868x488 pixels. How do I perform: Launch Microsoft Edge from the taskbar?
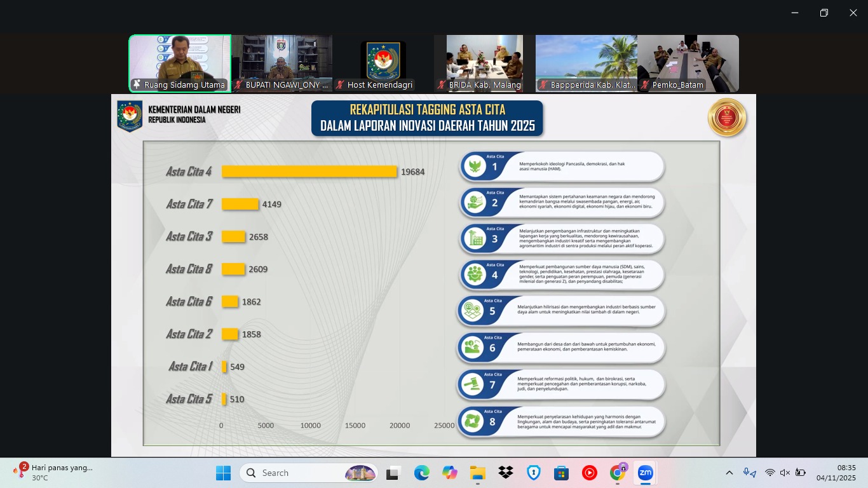(x=422, y=473)
